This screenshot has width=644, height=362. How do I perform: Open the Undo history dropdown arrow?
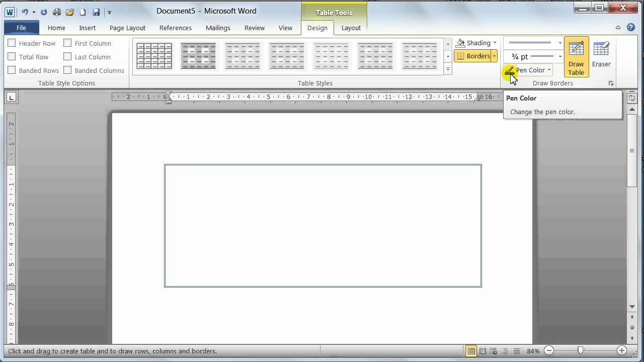point(34,12)
